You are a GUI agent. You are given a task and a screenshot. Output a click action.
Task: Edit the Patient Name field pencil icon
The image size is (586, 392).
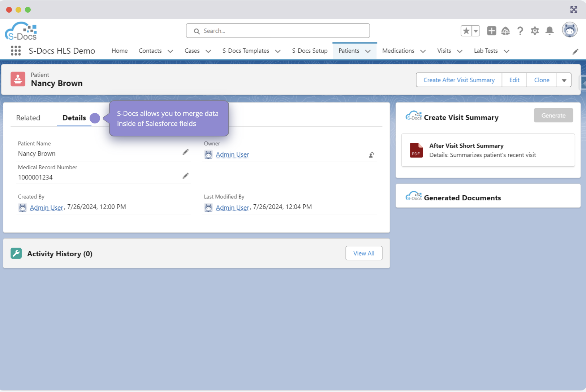185,152
